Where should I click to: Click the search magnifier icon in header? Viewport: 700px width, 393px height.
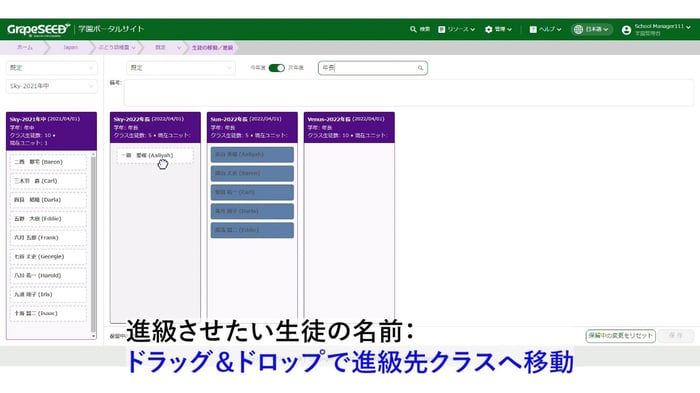(x=413, y=29)
